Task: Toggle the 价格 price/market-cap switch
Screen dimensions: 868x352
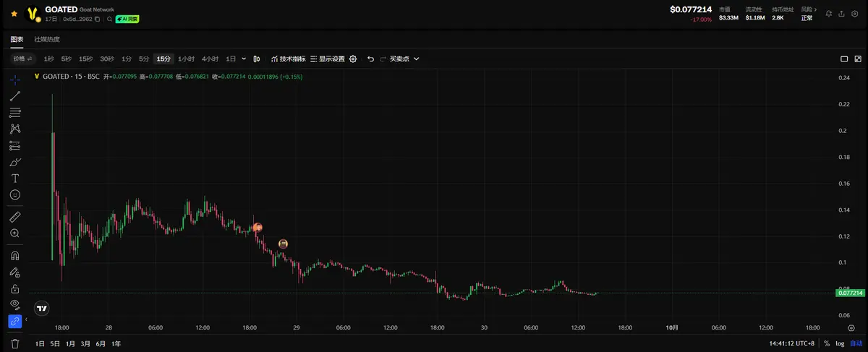Action: [23, 59]
